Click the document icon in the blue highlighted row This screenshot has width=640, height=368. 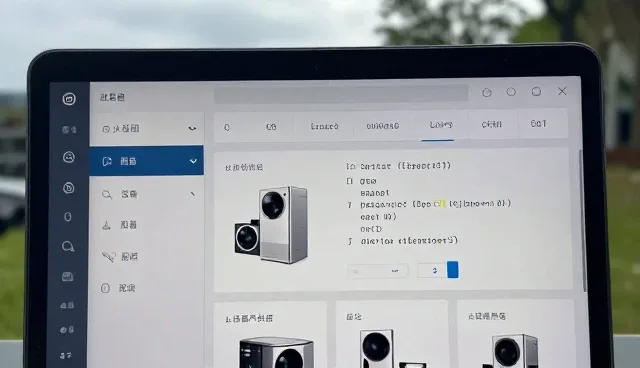107,161
